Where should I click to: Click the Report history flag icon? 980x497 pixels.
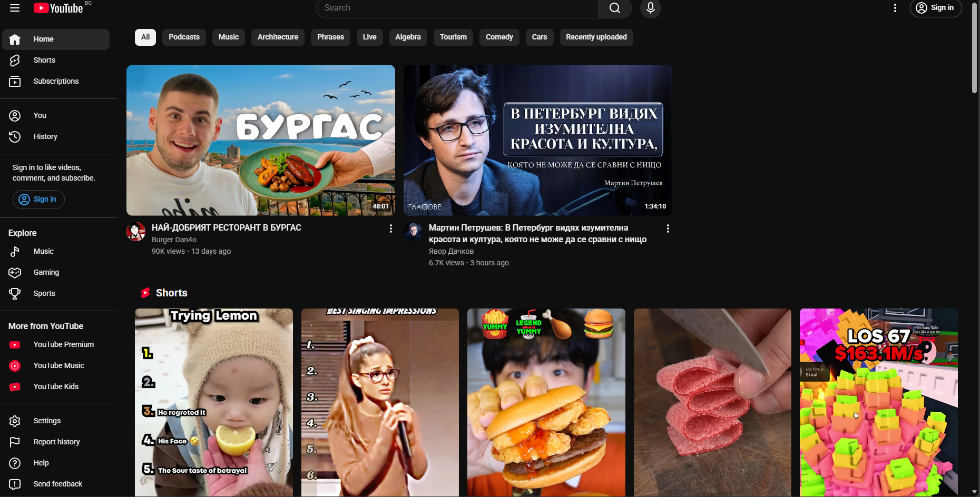click(15, 442)
